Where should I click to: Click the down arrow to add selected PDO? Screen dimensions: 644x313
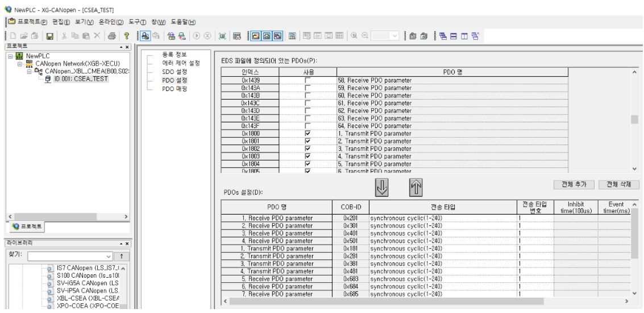(383, 186)
